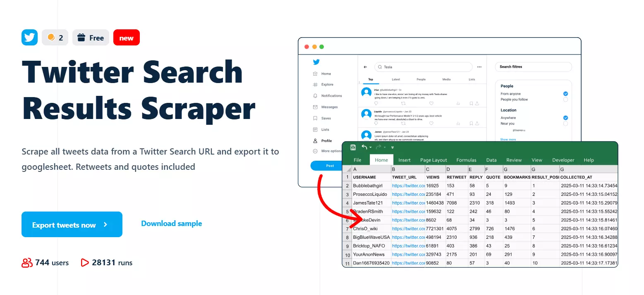Open the Download sample link
Viewport: 644px width, 295px height.
[172, 224]
